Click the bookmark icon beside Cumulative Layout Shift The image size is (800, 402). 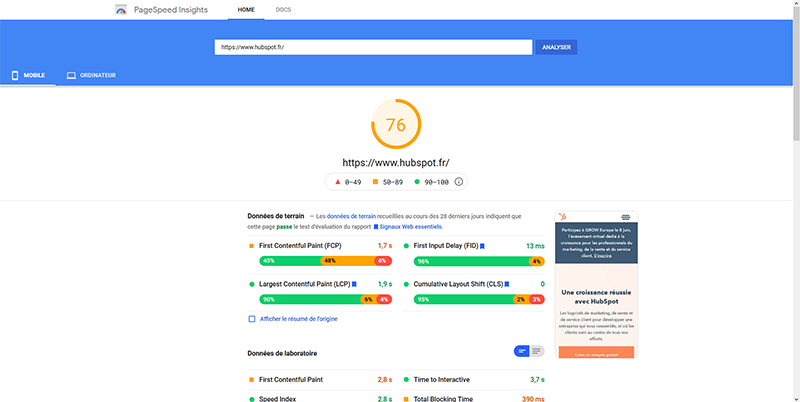pos(507,284)
